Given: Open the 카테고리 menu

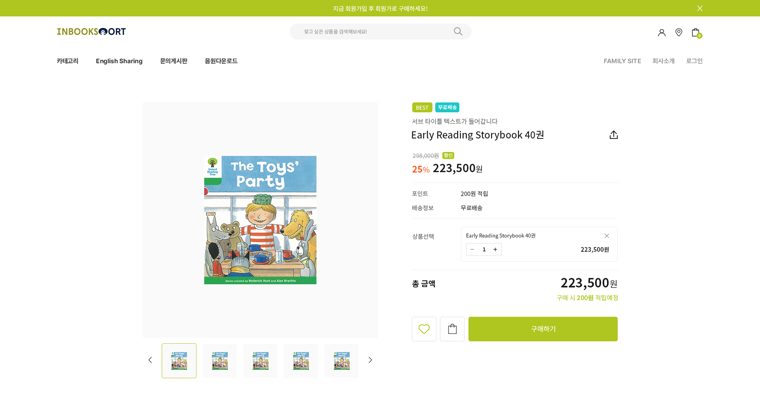Looking at the screenshot, I should click(67, 61).
